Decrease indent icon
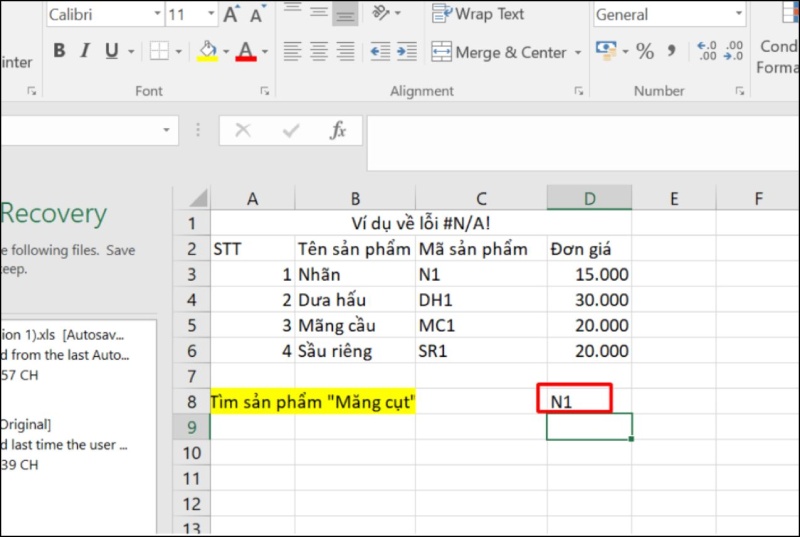This screenshot has height=537, width=800. 380,52
